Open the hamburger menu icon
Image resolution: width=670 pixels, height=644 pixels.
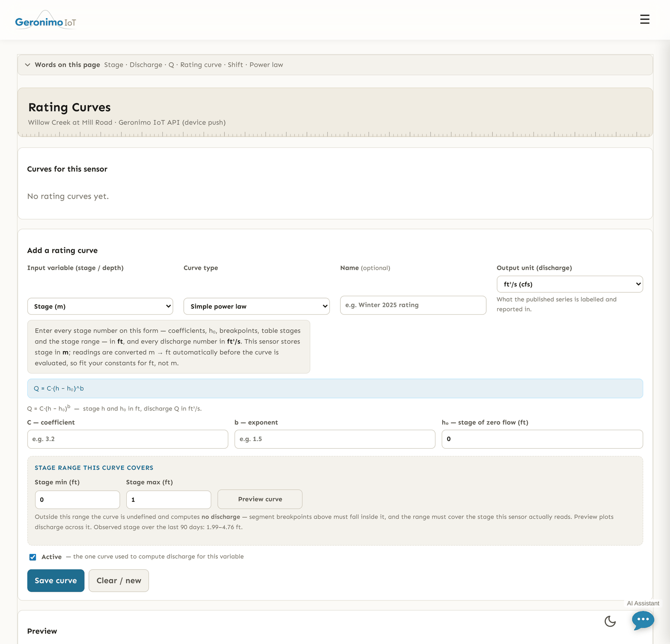(645, 19)
